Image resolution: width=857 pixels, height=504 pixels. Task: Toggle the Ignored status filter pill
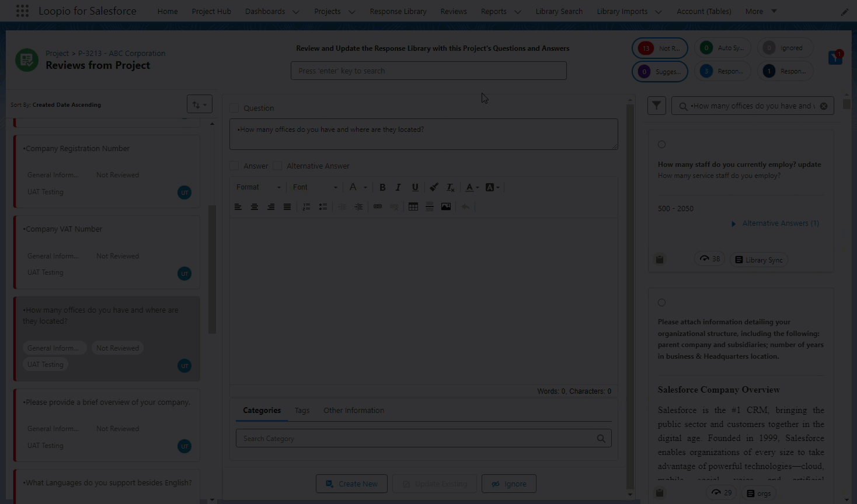pyautogui.click(x=785, y=48)
